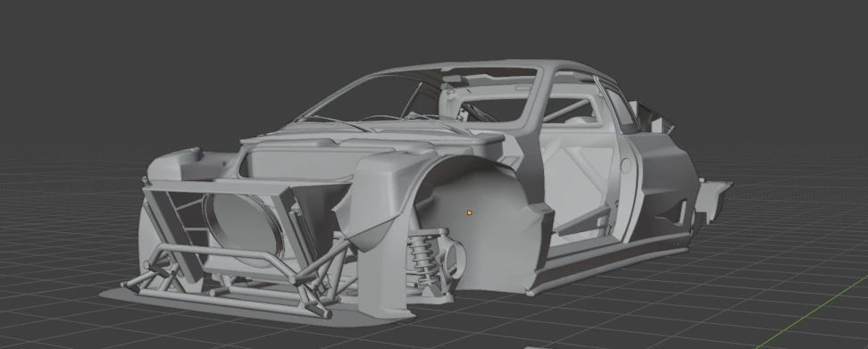This screenshot has width=868, height=349.
Task: Click the orange object origin dot
Action: (470, 212)
